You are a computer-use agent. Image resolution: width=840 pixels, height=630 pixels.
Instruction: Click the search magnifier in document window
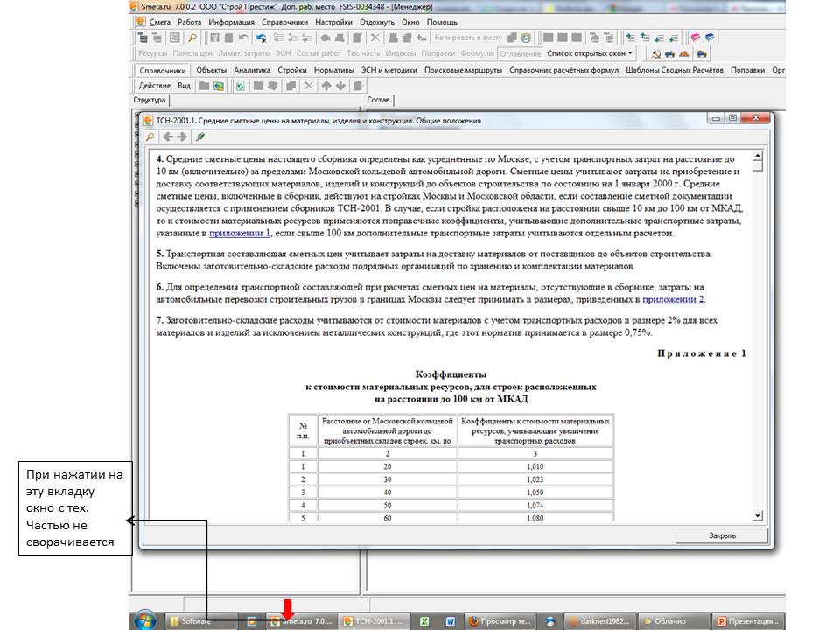point(150,136)
